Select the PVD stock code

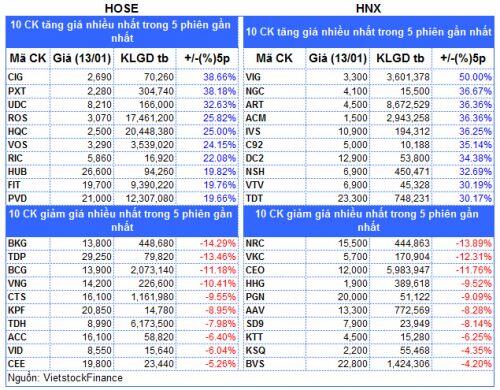pos(17,198)
